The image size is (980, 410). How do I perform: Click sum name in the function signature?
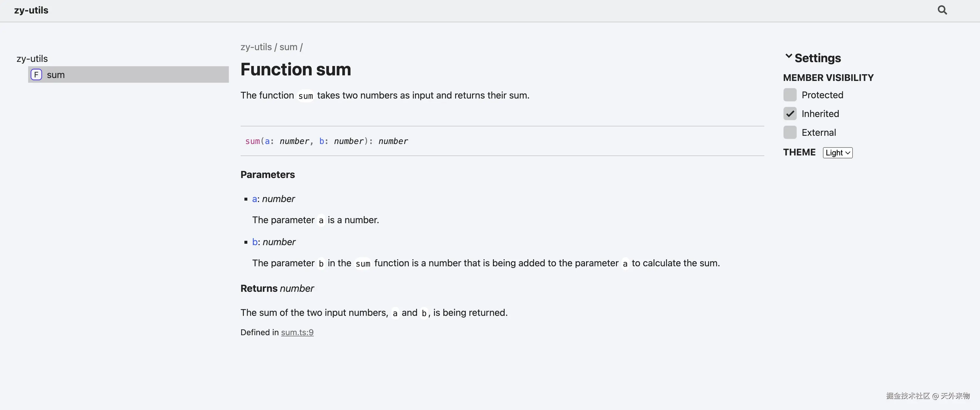(x=252, y=141)
